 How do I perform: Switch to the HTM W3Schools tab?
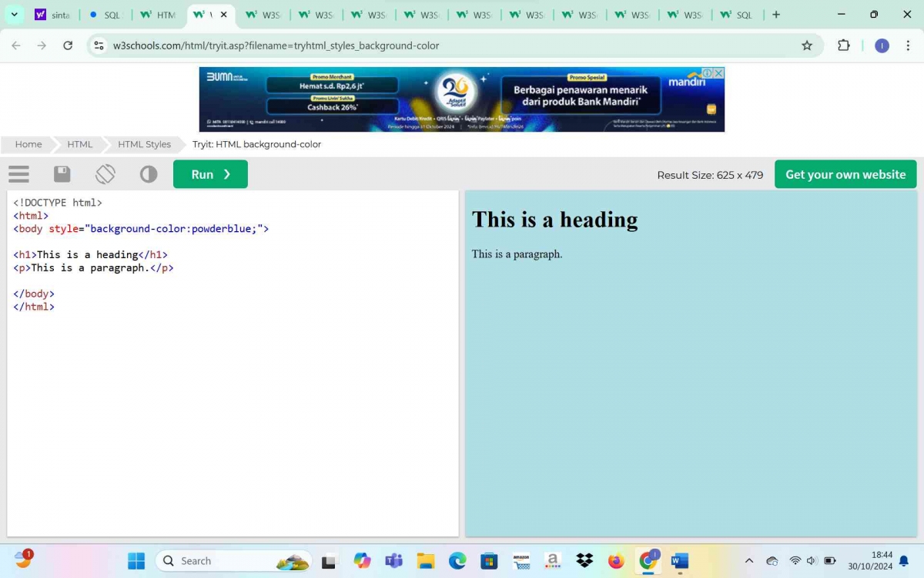159,15
